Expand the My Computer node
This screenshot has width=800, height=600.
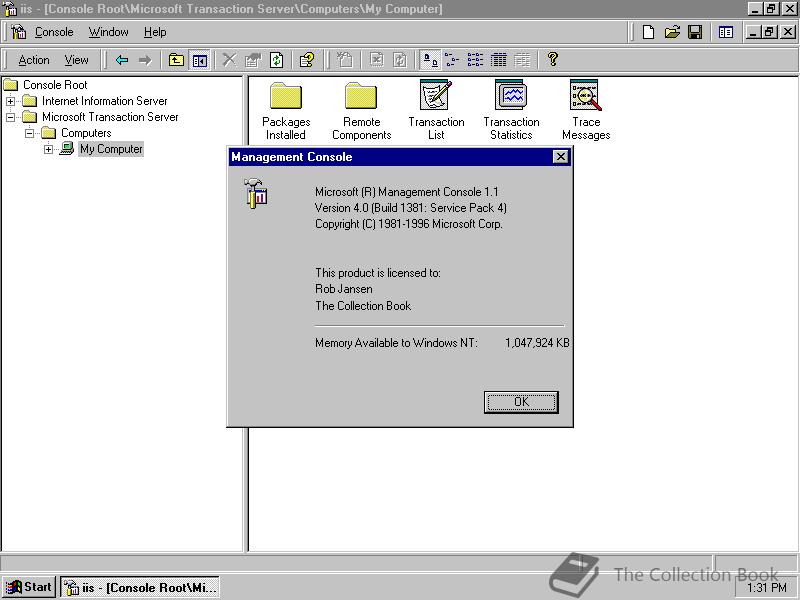point(48,149)
